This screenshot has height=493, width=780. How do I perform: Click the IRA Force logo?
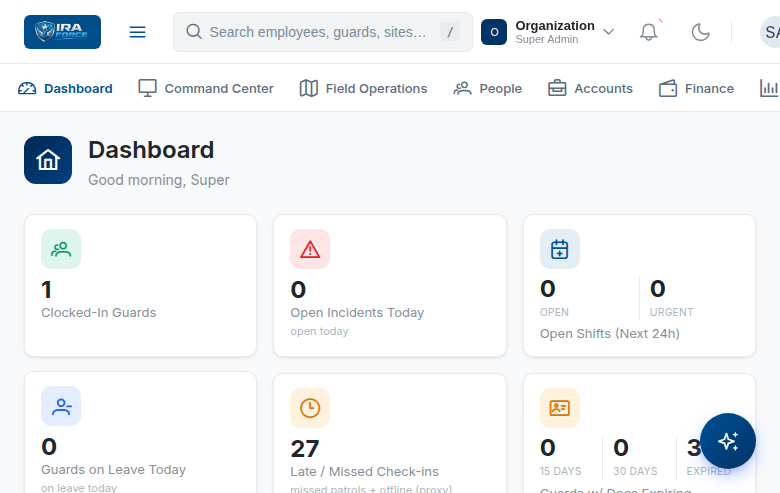(x=62, y=32)
